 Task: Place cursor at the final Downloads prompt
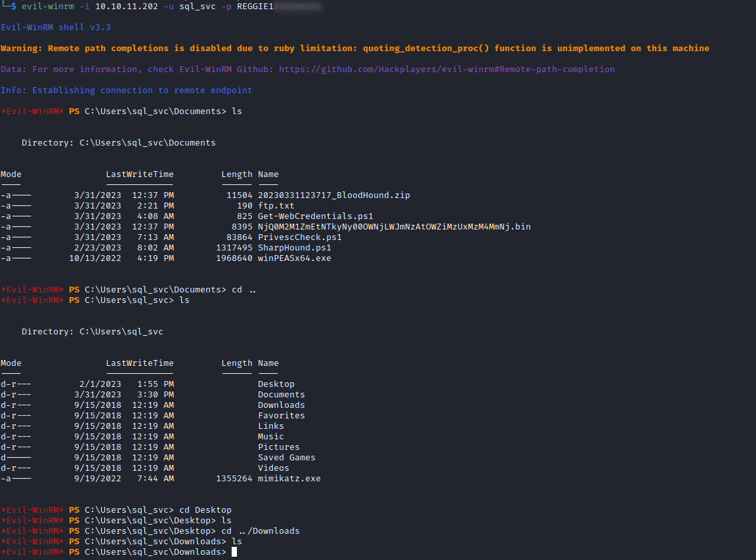234,551
